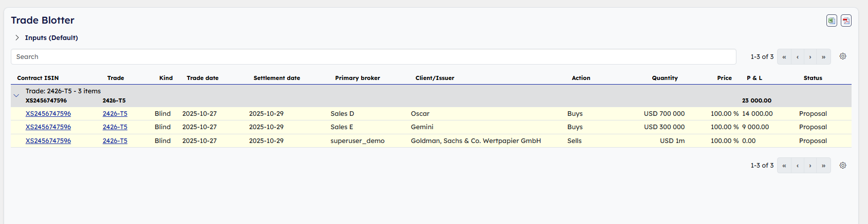Jump to last page in bottom pager
The width and height of the screenshot is (868, 224).
click(823, 166)
